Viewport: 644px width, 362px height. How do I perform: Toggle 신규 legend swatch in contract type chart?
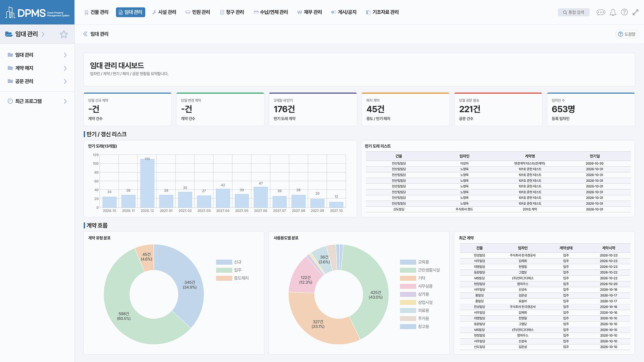[x=224, y=262]
